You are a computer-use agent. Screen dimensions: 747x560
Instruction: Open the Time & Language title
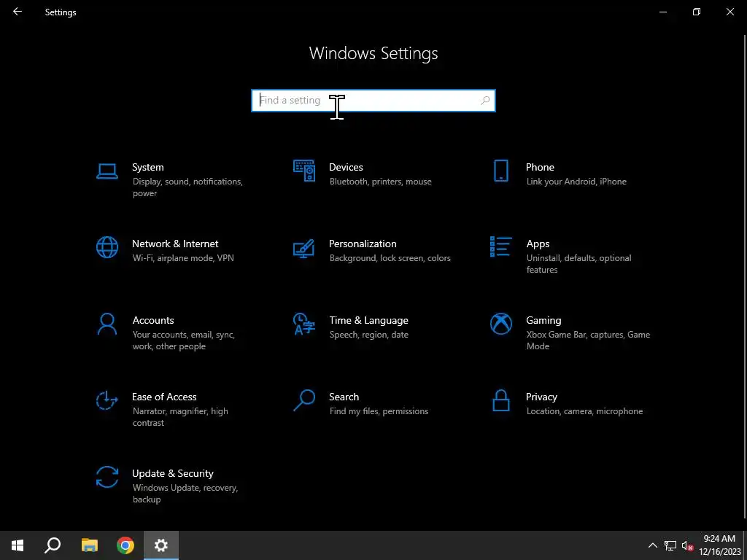(x=368, y=321)
